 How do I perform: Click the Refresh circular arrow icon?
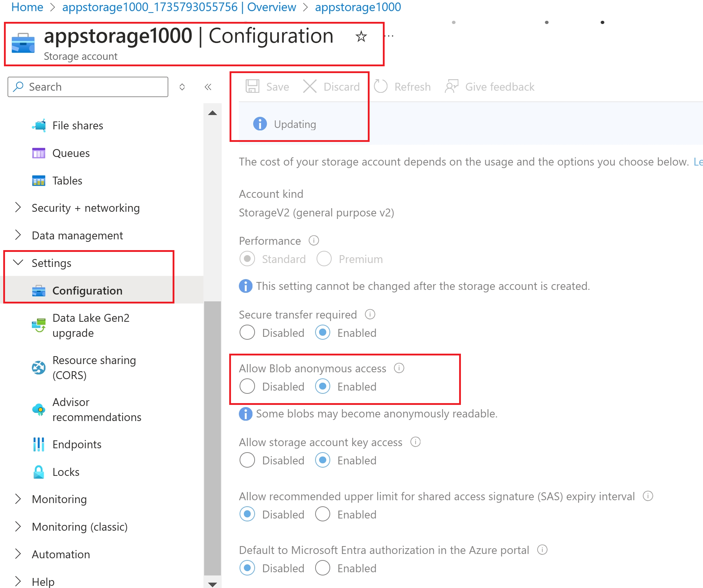pos(381,87)
